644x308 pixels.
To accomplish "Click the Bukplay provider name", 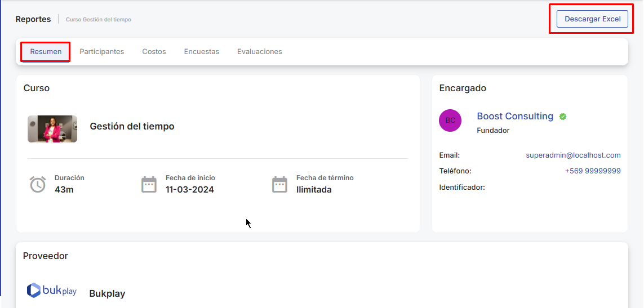I will point(107,294).
